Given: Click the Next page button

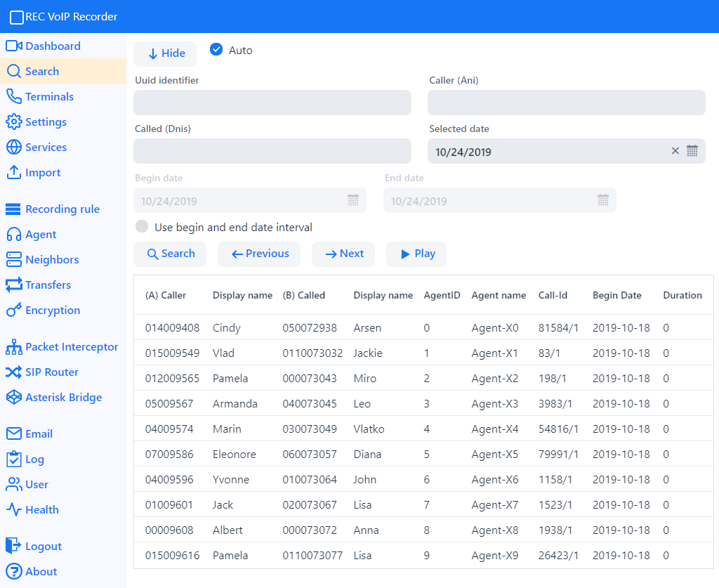Looking at the screenshot, I should [x=343, y=254].
